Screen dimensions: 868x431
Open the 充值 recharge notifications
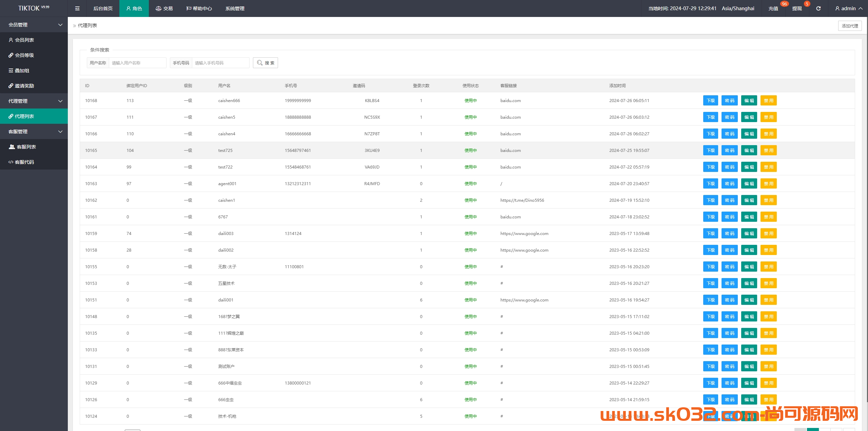click(x=773, y=8)
